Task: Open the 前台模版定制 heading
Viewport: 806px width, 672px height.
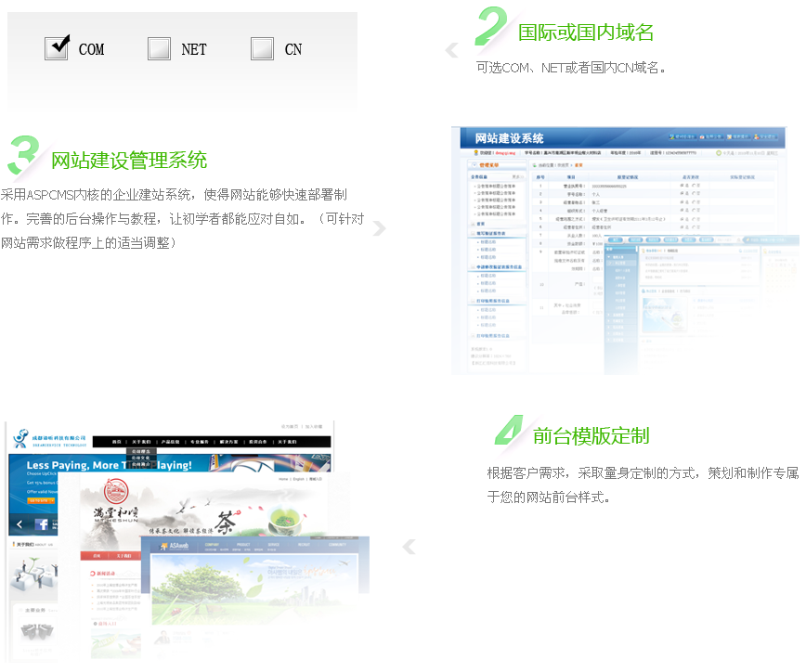Action: tap(591, 435)
